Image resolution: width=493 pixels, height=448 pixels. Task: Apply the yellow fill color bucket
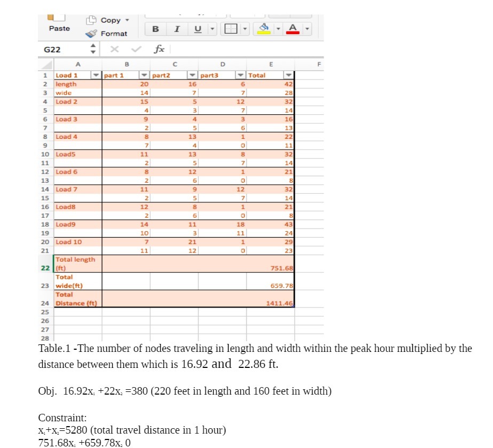(x=264, y=29)
